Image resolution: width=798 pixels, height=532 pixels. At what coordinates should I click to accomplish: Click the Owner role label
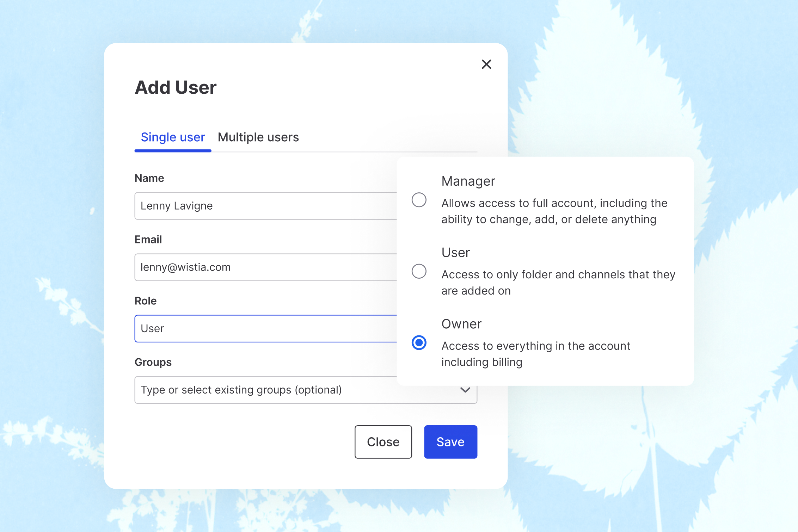[x=461, y=323]
